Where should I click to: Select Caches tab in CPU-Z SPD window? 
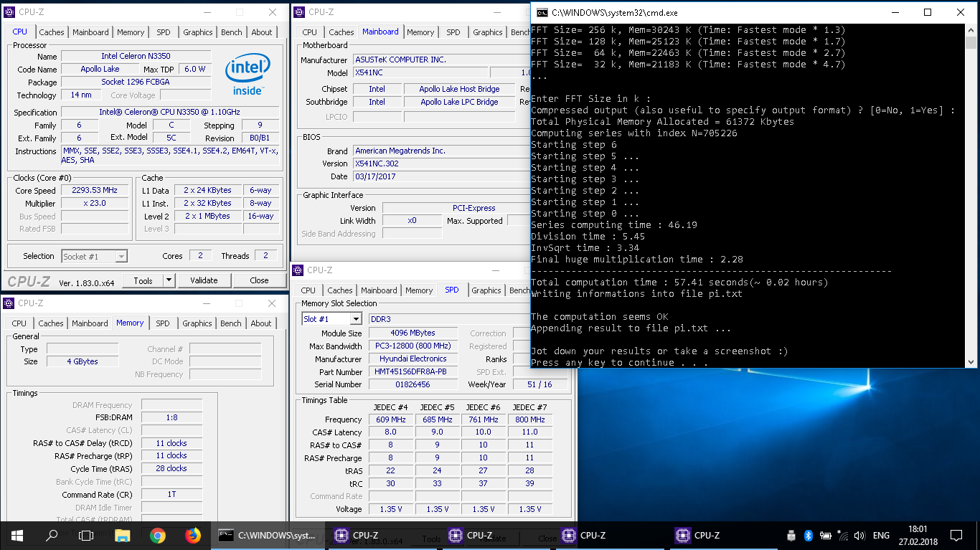coord(340,290)
